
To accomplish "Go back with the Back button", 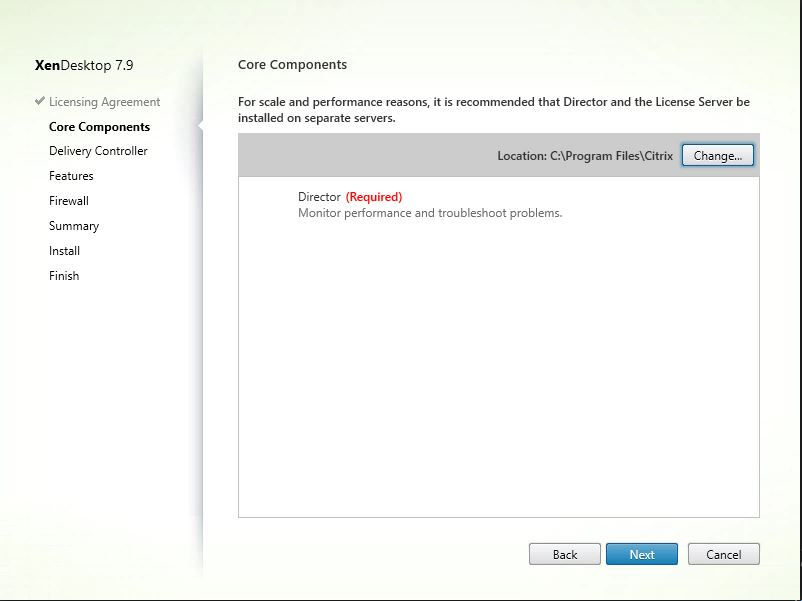I will (x=565, y=554).
